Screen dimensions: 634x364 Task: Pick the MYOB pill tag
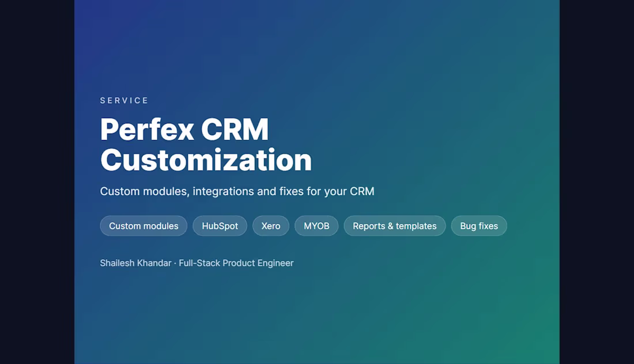316,226
